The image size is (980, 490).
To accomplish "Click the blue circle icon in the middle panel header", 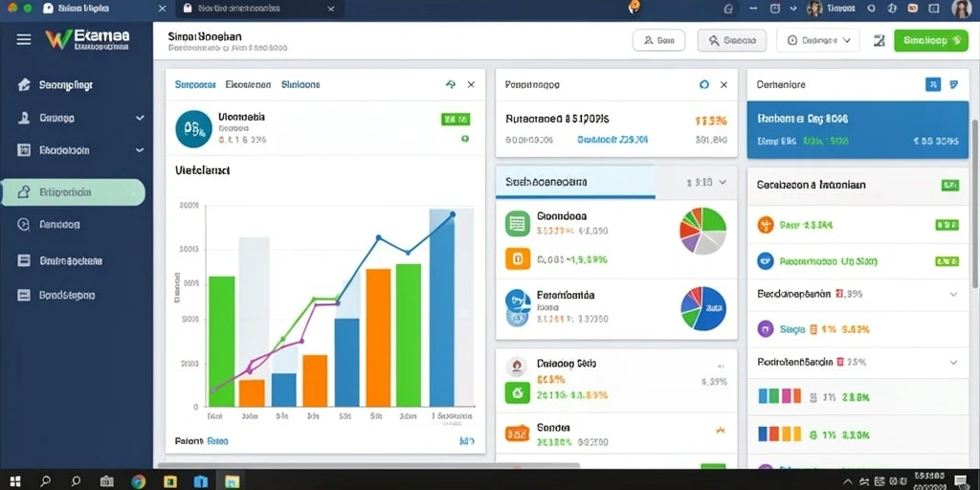I will (704, 84).
